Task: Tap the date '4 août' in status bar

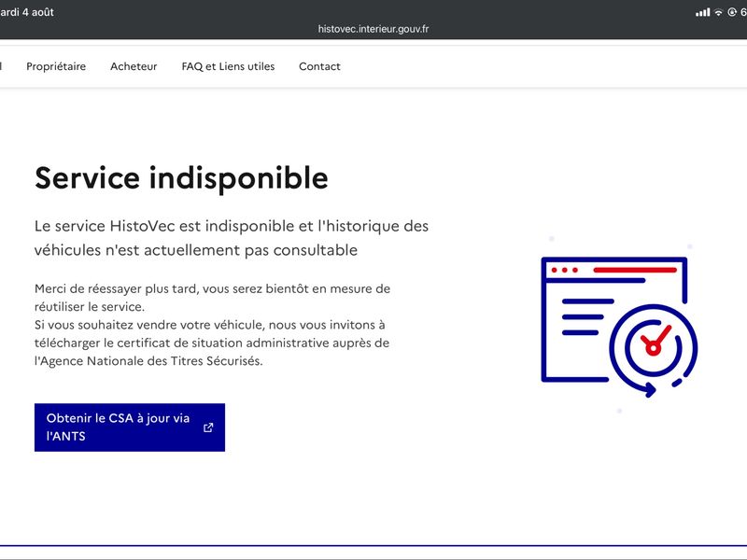Action: click(x=38, y=12)
